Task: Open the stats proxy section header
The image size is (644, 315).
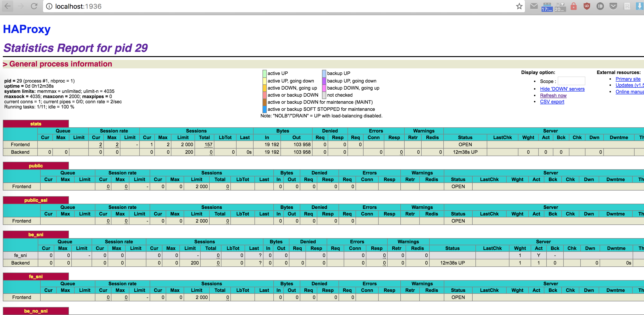Action: (36, 124)
